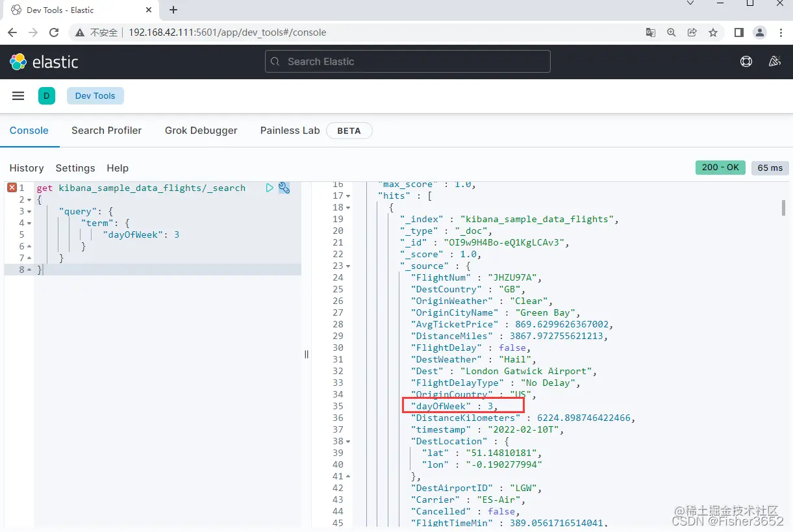Fold the closing arrow on editor line 8
This screenshot has width=793, height=532.
(x=30, y=270)
